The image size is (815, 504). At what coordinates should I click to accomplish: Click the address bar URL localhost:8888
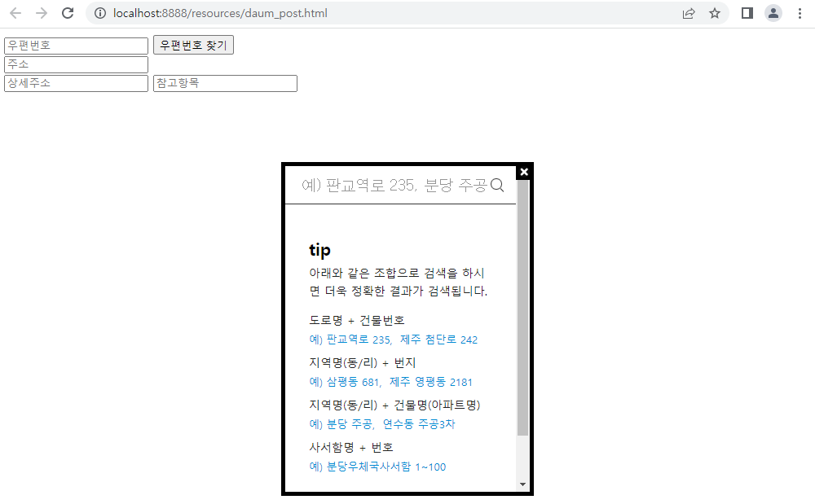coord(220,14)
